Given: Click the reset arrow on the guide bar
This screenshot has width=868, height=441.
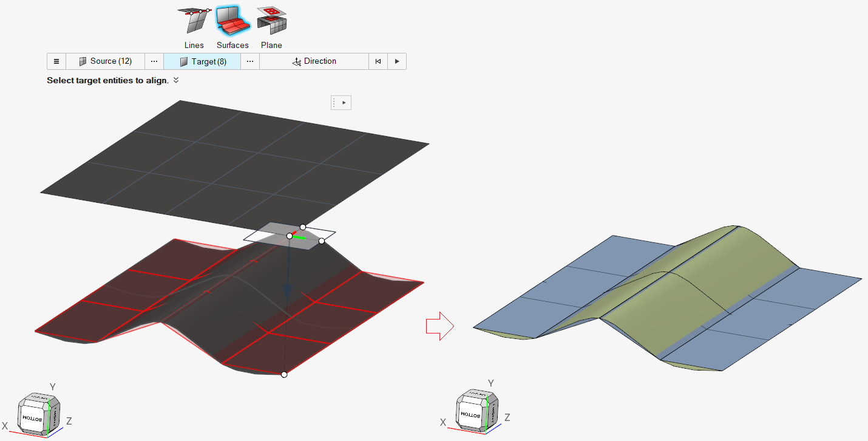Looking at the screenshot, I should point(378,61).
